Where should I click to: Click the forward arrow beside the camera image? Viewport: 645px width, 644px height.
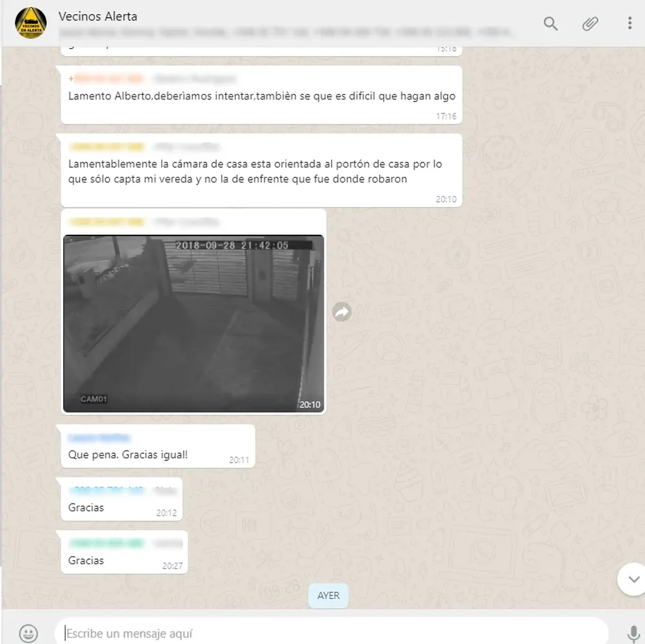pyautogui.click(x=342, y=313)
